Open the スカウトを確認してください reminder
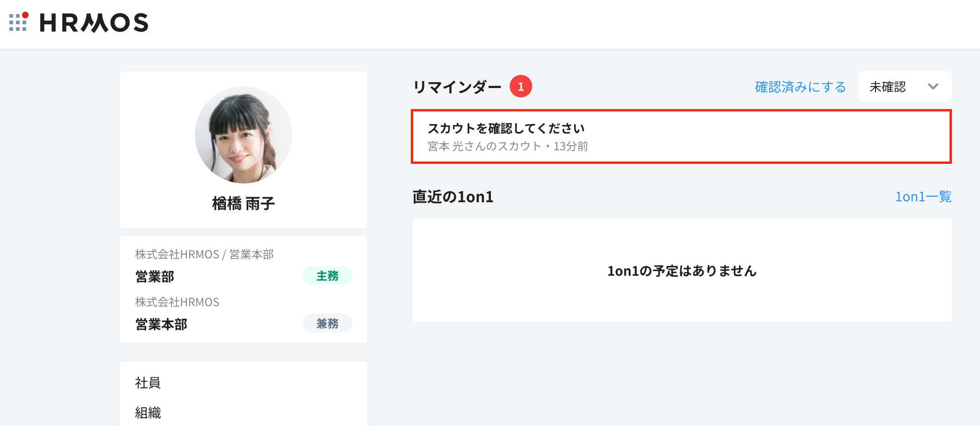Image resolution: width=980 pixels, height=426 pixels. pos(681,137)
